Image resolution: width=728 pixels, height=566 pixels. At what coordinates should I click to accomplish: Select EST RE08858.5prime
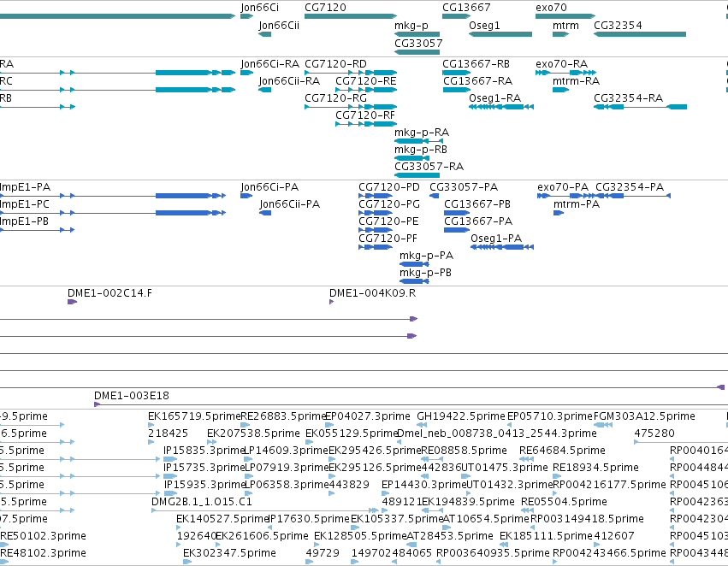point(431,459)
